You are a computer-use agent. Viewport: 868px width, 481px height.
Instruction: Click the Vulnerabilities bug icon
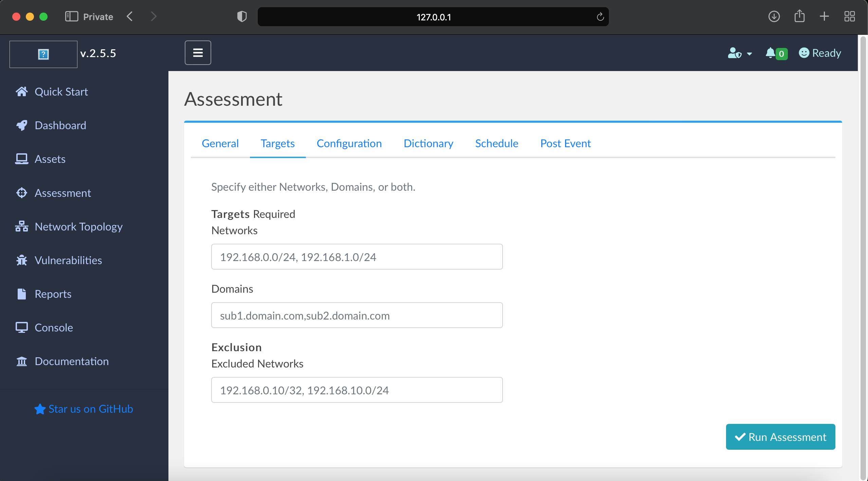point(22,260)
